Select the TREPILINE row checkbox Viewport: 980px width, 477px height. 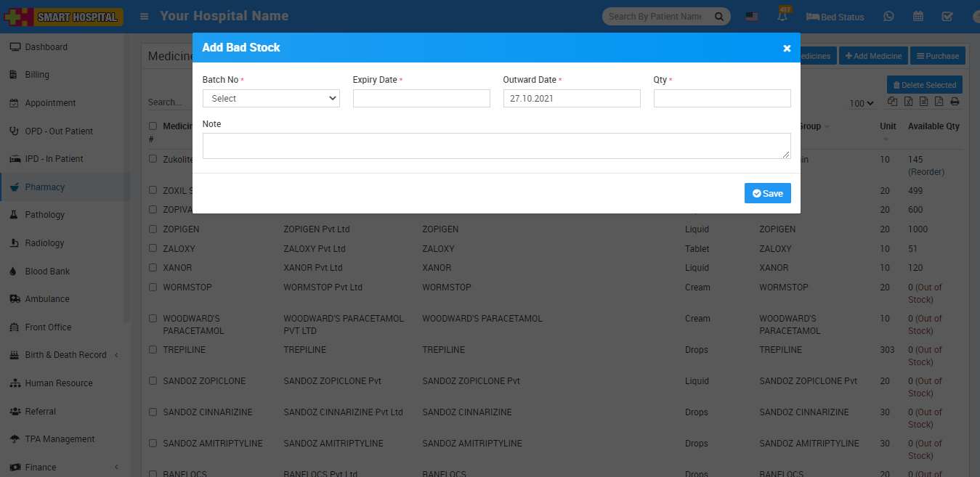153,349
